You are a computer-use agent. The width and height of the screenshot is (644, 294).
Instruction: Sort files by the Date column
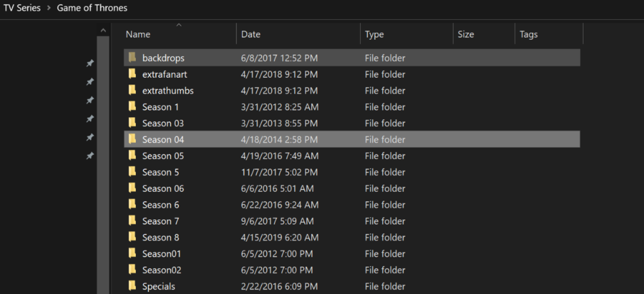(251, 34)
